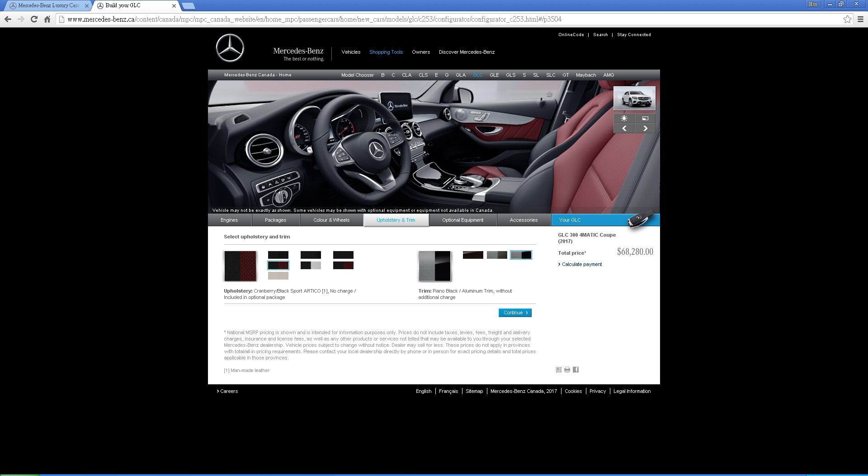Viewport: 868px width, 476px height.
Task: Go to browser home page
Action: pos(47,19)
